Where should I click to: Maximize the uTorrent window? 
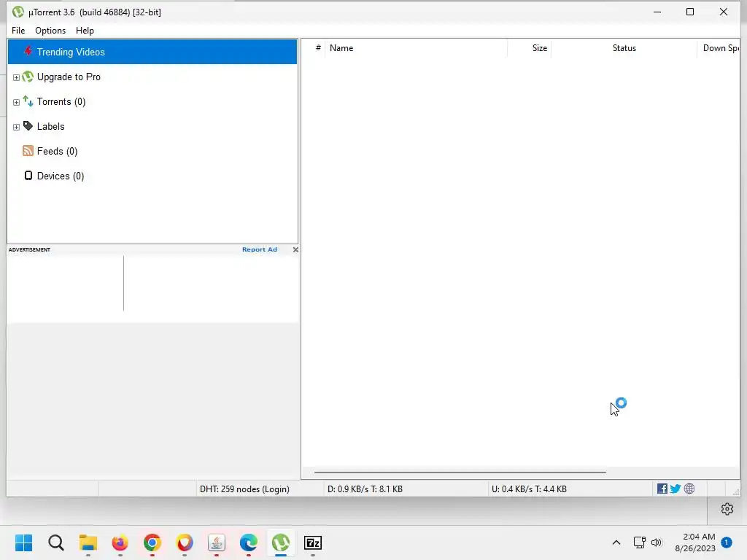pos(690,12)
